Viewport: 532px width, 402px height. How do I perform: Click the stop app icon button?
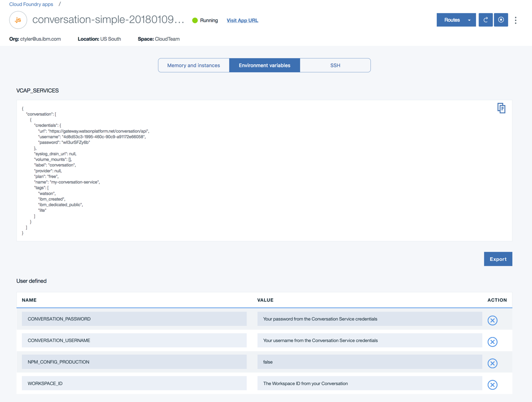[501, 20]
